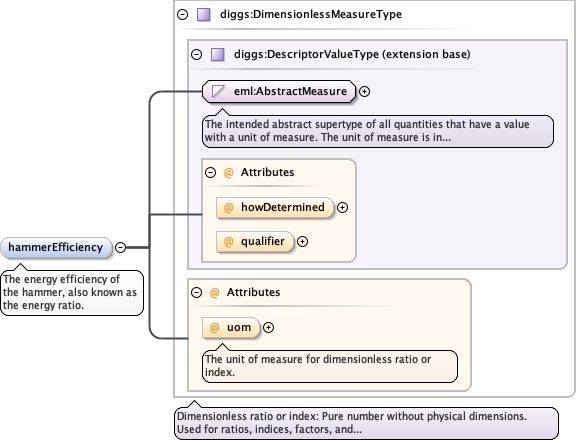The image size is (577, 443).
Task: Click the @ icon of lower Attributes header
Action: point(215,293)
